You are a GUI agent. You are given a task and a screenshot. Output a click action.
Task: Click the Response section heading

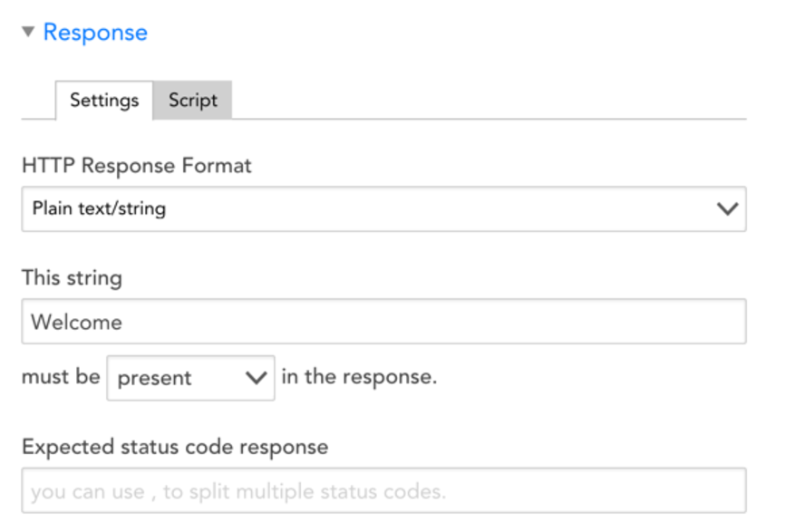click(x=95, y=33)
